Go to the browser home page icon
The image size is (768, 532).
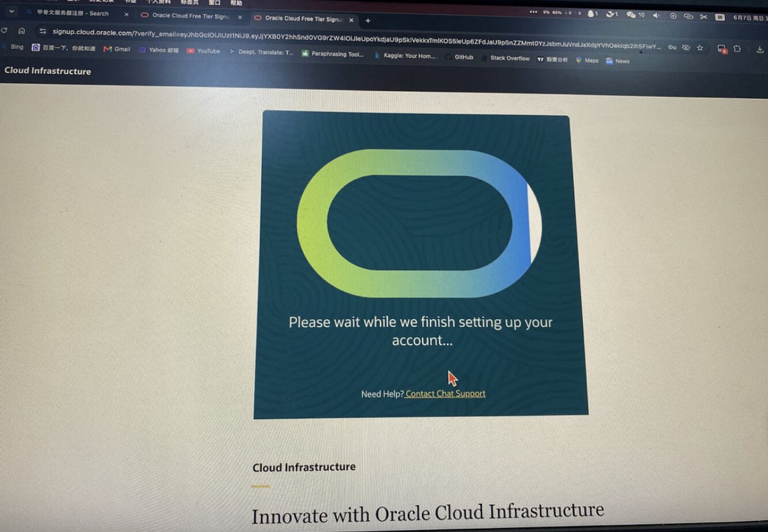point(21,31)
